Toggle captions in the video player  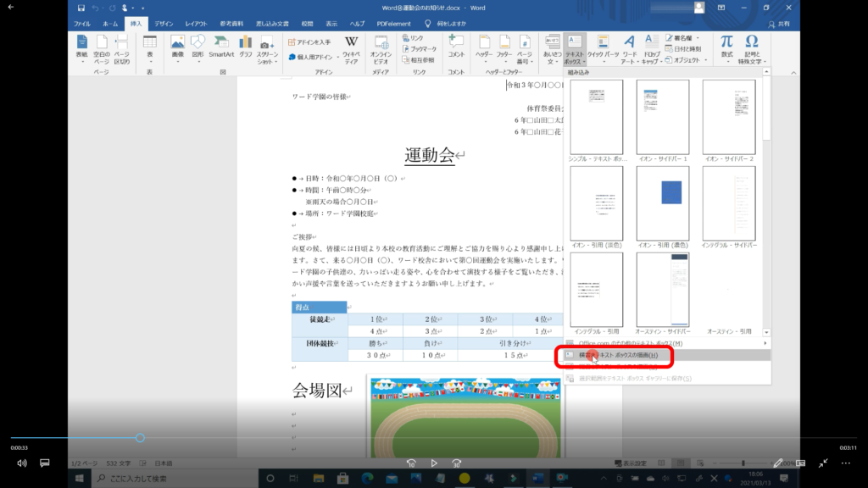[45, 463]
